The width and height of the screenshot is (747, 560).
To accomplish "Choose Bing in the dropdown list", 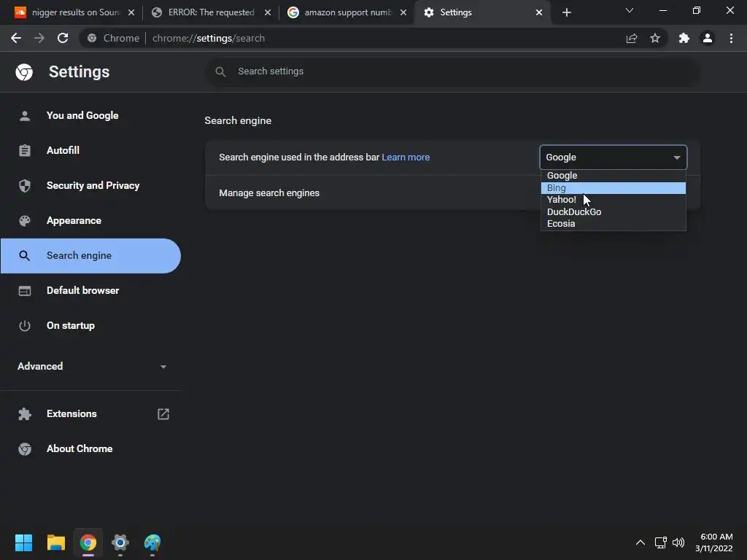I will coord(613,187).
